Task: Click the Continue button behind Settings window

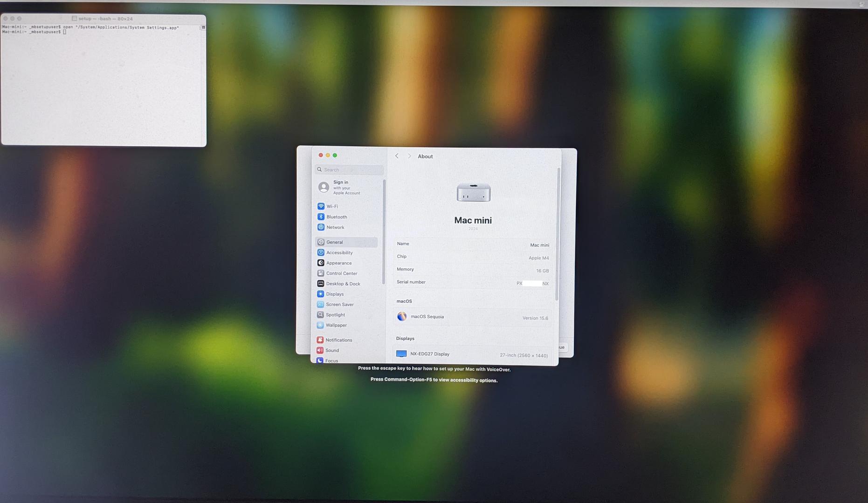Action: tap(562, 347)
